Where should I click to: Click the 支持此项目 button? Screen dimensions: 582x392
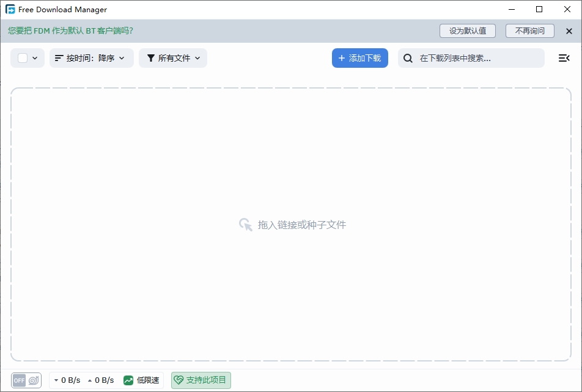point(201,380)
